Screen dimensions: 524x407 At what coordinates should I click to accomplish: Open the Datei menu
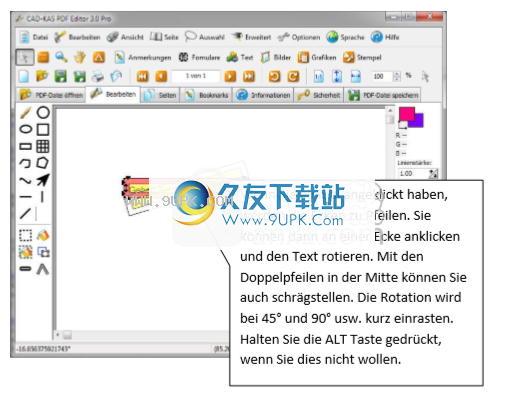click(x=33, y=37)
